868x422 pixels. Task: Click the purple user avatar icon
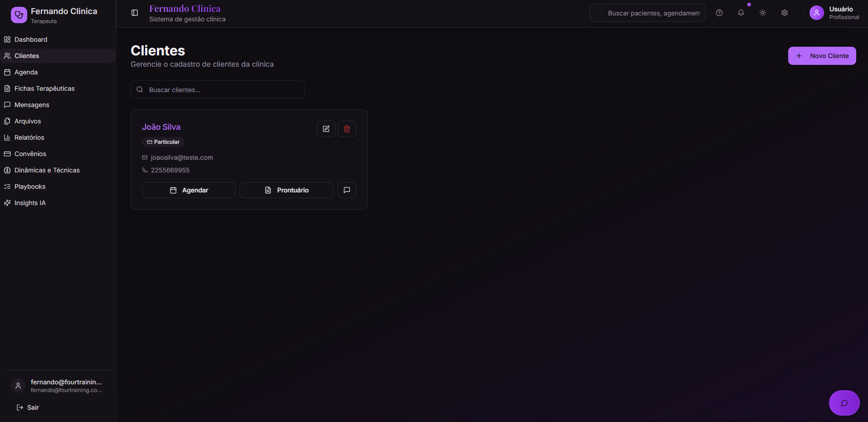817,13
